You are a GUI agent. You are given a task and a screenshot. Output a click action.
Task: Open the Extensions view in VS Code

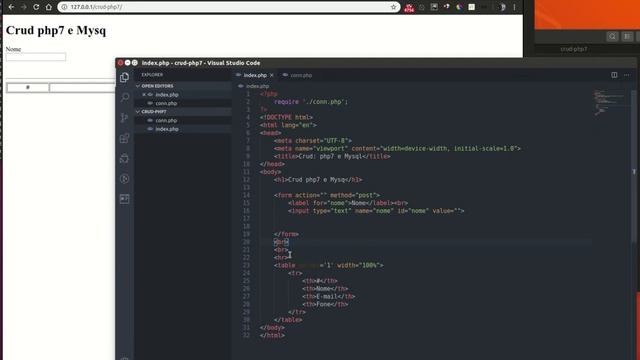point(124,138)
